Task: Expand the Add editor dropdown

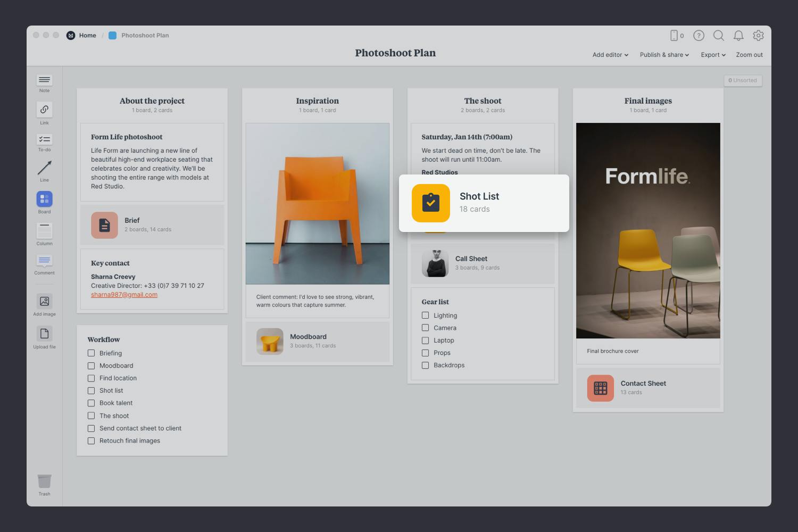Action: click(x=610, y=55)
